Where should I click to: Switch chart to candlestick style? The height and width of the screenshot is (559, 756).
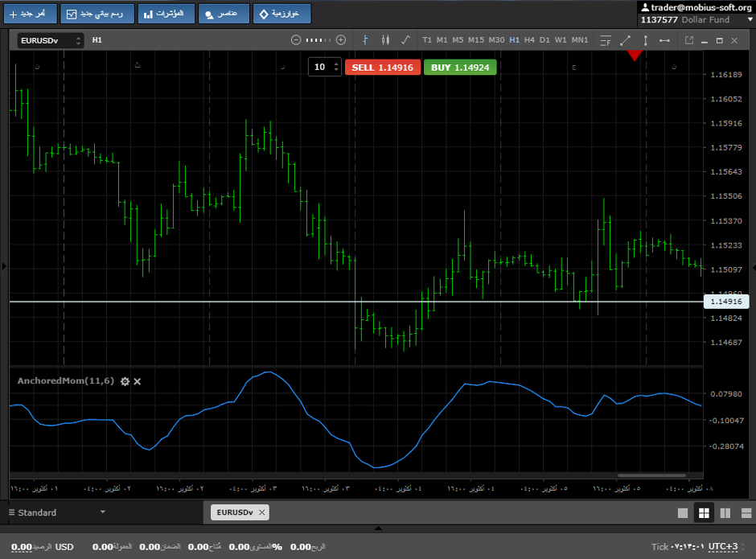point(385,39)
